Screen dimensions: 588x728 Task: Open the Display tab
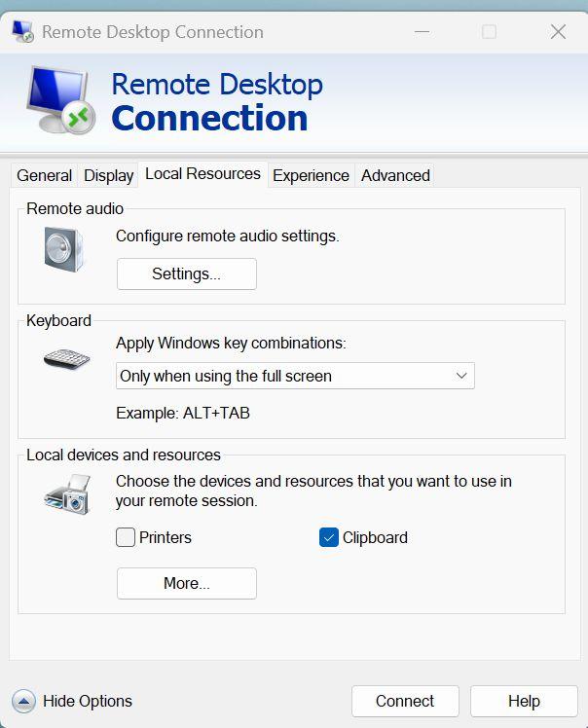tap(108, 175)
